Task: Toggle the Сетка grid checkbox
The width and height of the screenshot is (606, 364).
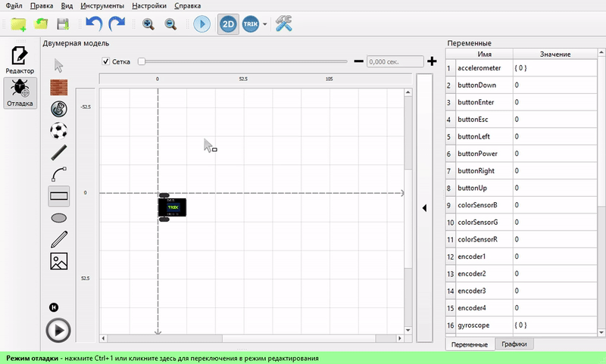Action: click(x=105, y=61)
